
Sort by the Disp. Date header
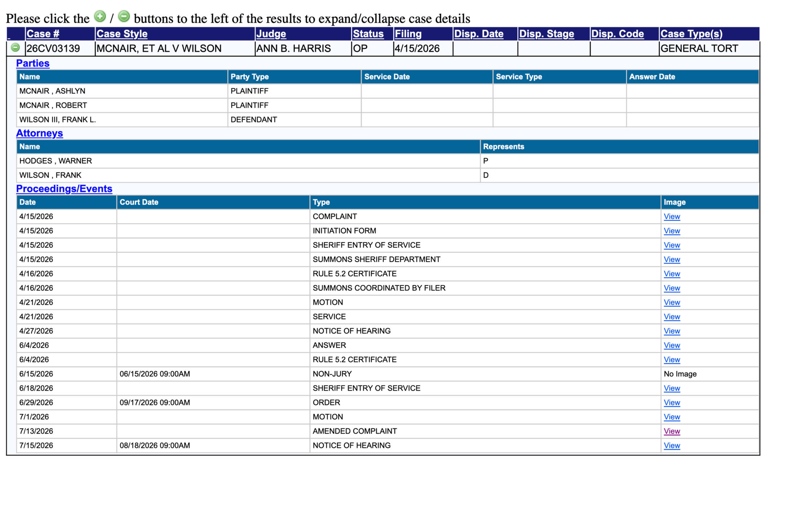pyautogui.click(x=479, y=34)
